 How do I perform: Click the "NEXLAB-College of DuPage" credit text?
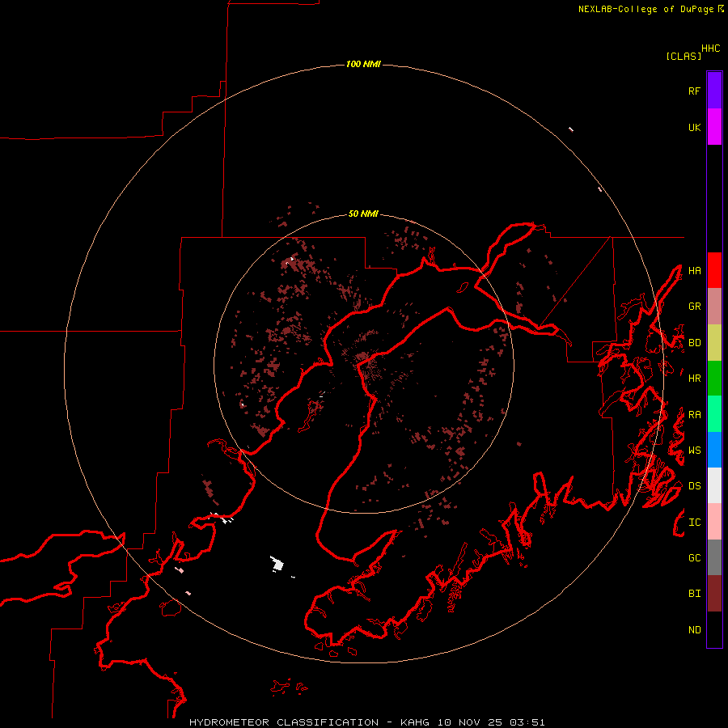[x=645, y=9]
